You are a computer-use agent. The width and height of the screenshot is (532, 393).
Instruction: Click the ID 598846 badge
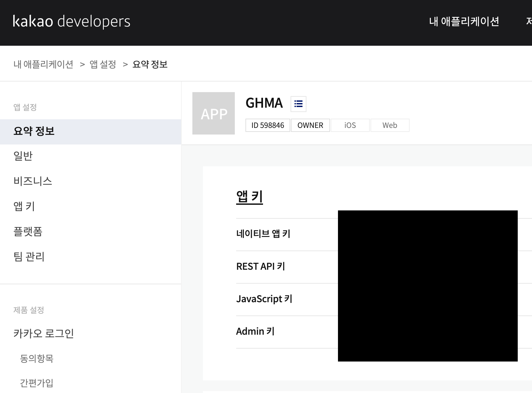[268, 125]
